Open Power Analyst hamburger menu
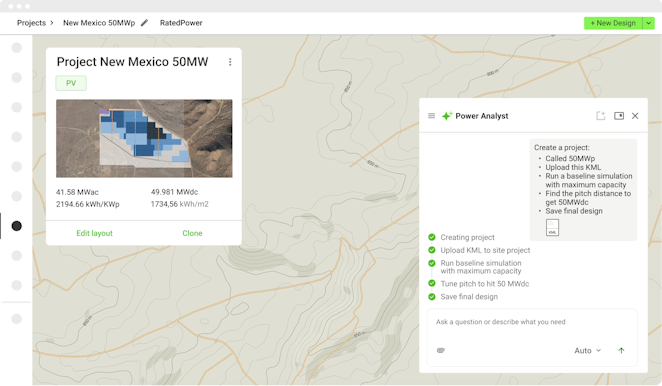Screen dimensions: 662x386 coord(431,116)
